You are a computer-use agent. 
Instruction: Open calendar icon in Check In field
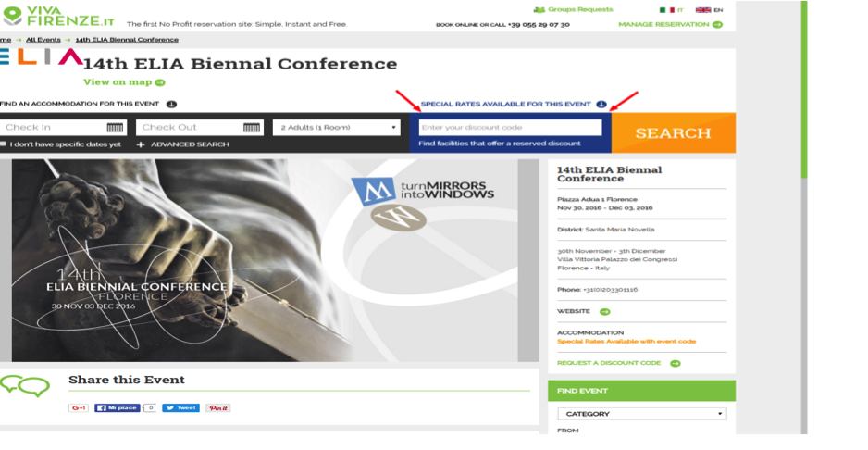(115, 128)
